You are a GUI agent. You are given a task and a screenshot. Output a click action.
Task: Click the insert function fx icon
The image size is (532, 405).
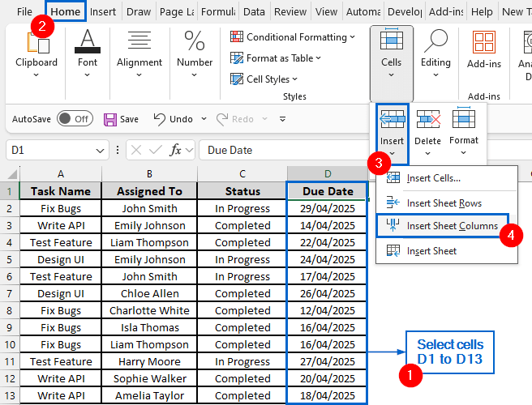(x=175, y=150)
